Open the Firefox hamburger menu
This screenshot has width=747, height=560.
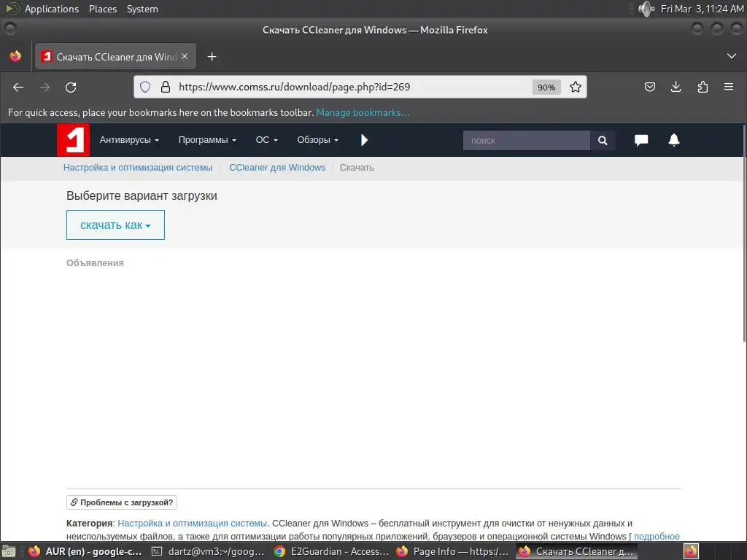pos(729,87)
